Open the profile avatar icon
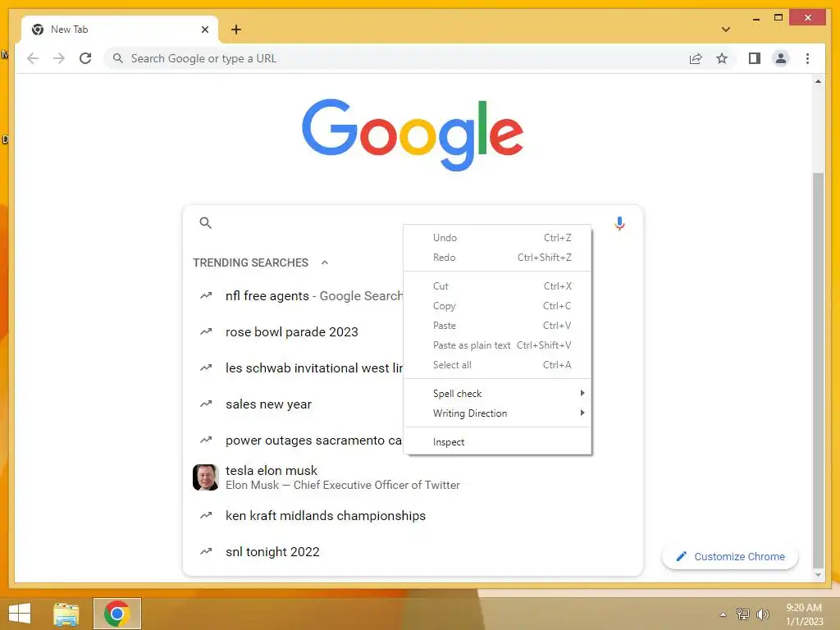840x630 pixels. 781,58
